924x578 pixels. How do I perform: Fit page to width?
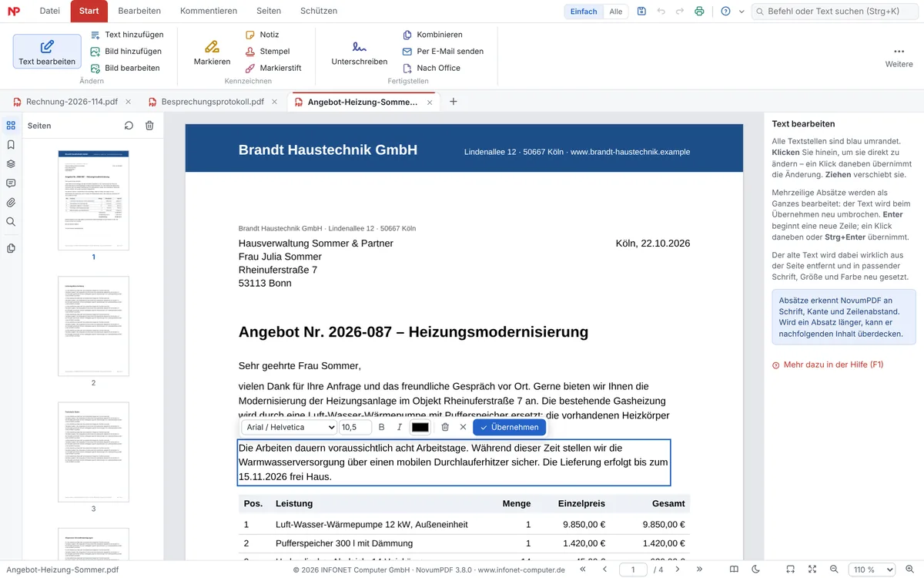click(790, 570)
